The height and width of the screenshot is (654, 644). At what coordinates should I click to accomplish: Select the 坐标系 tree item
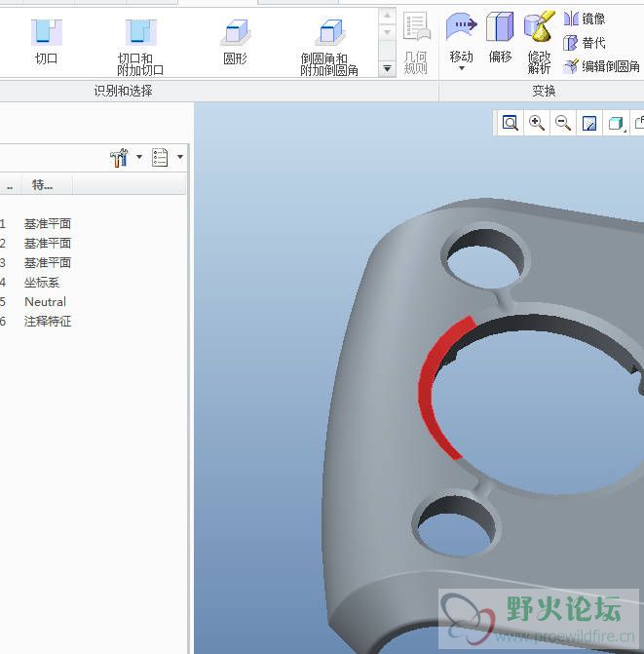pos(42,283)
